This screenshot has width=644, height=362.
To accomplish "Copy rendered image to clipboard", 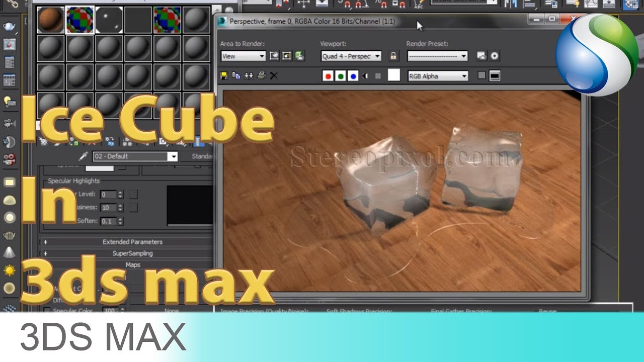I will (236, 75).
